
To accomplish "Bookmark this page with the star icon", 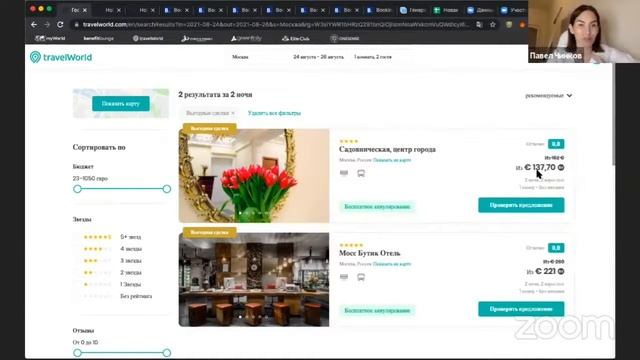I will pyautogui.click(x=493, y=24).
